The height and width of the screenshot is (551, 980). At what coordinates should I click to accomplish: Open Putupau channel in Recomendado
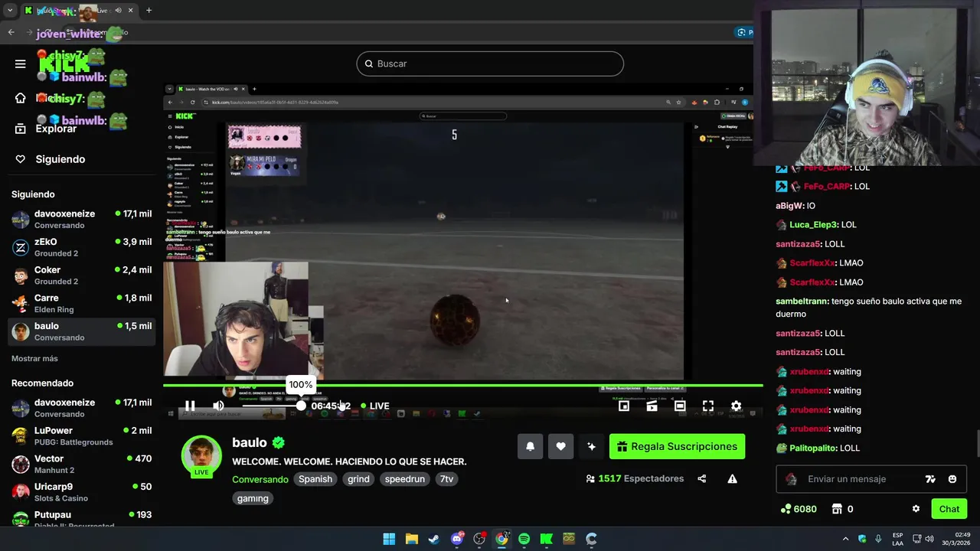point(81,519)
